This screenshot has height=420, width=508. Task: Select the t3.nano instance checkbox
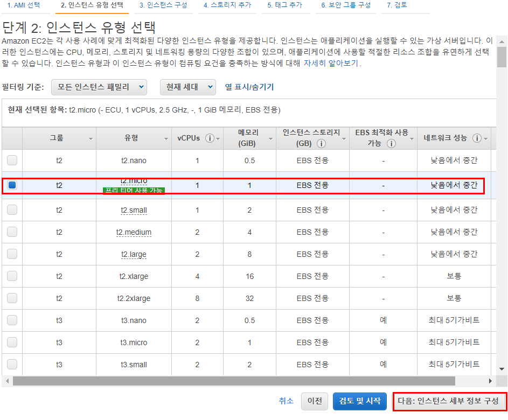12,320
